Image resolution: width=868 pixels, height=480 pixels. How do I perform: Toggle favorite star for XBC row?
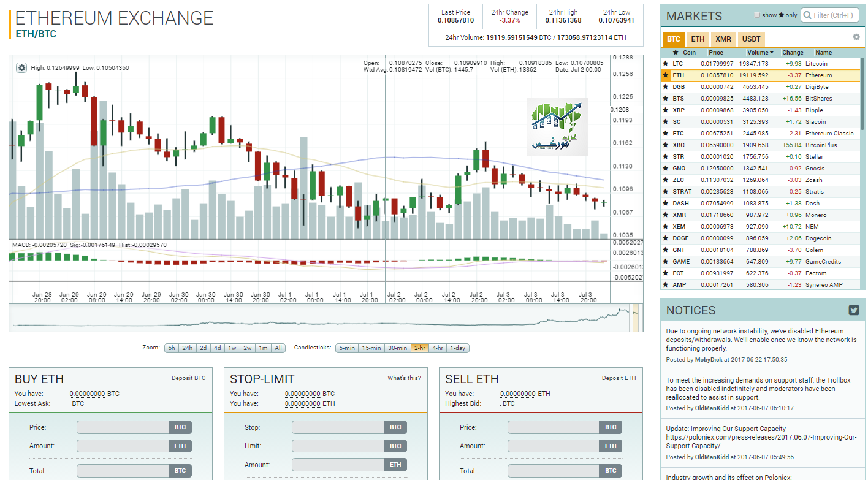(x=665, y=145)
